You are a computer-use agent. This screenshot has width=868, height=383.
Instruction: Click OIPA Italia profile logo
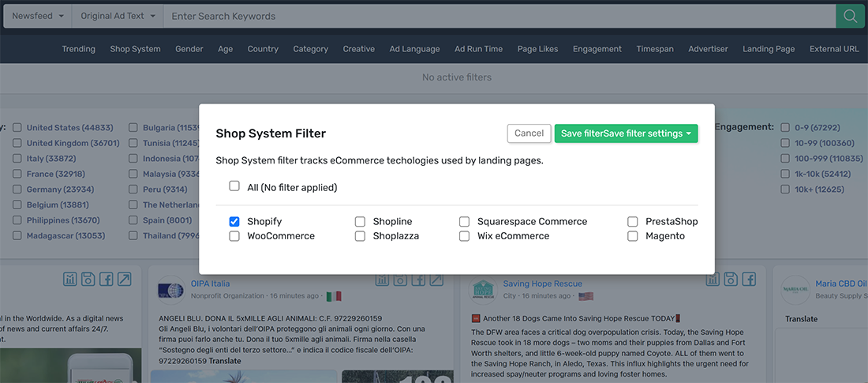point(171,290)
